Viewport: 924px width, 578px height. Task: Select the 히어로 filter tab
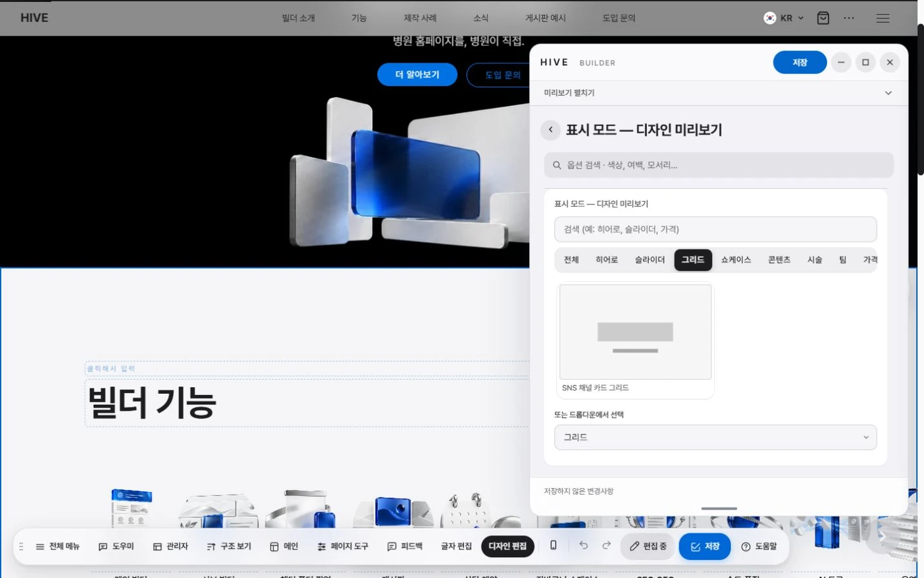tap(607, 260)
